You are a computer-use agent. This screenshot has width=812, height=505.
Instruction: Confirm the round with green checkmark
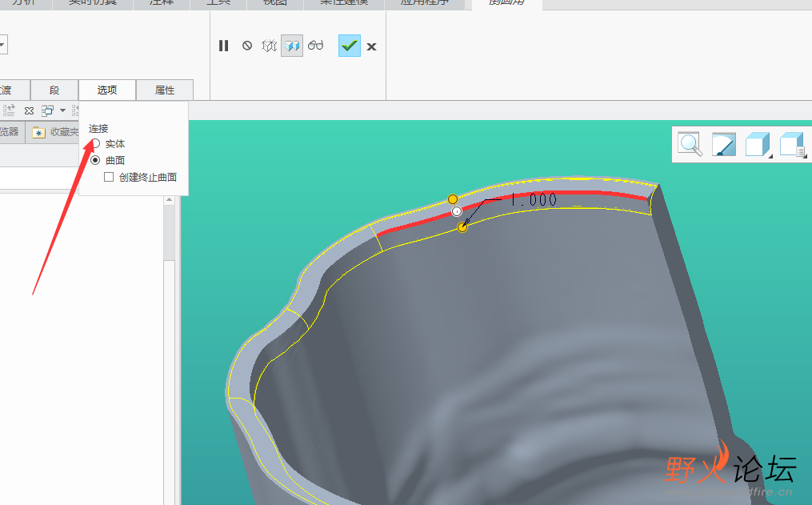tap(350, 46)
